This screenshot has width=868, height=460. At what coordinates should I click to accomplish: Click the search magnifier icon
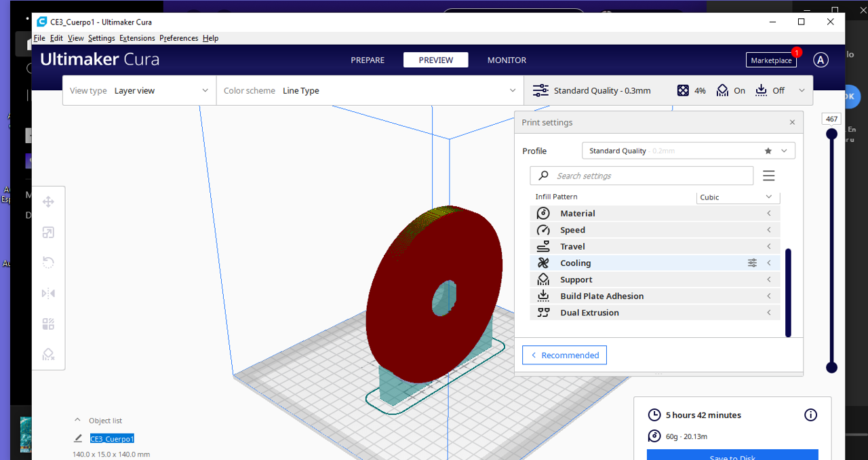pyautogui.click(x=543, y=176)
